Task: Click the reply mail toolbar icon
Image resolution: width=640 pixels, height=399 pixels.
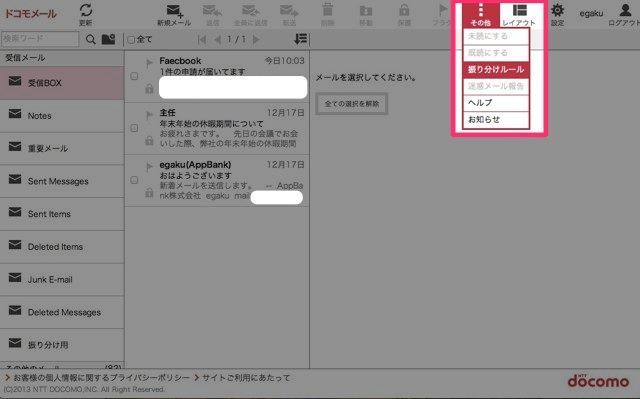Action: tap(213, 15)
